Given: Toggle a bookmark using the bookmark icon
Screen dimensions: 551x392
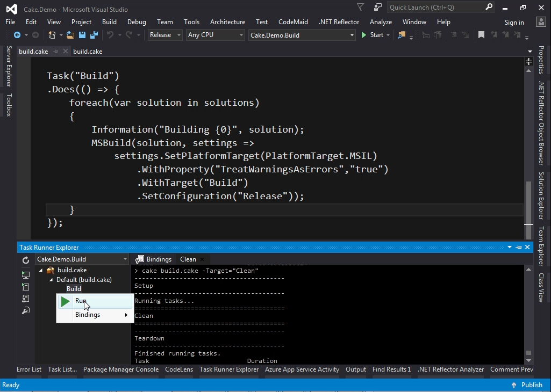Looking at the screenshot, I should pyautogui.click(x=482, y=35).
